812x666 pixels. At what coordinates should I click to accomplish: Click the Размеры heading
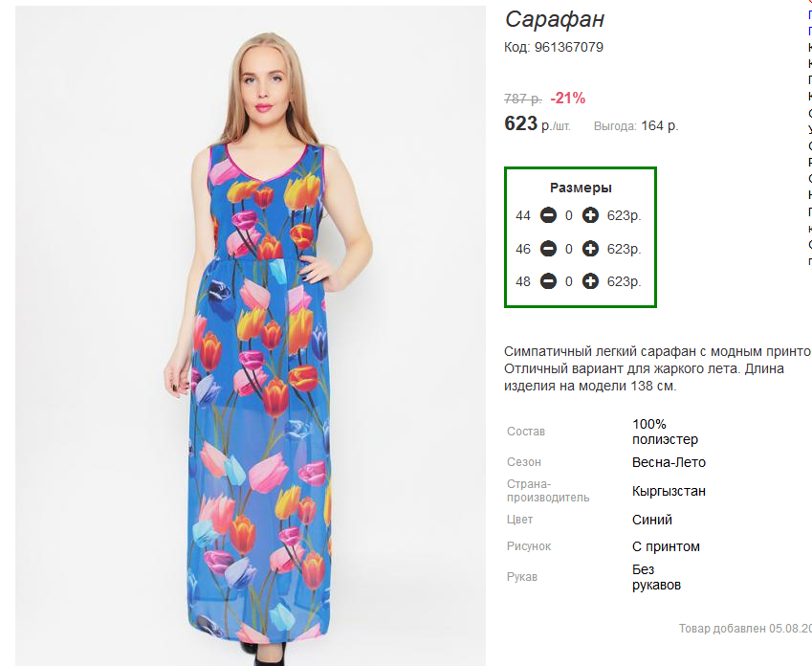point(581,188)
